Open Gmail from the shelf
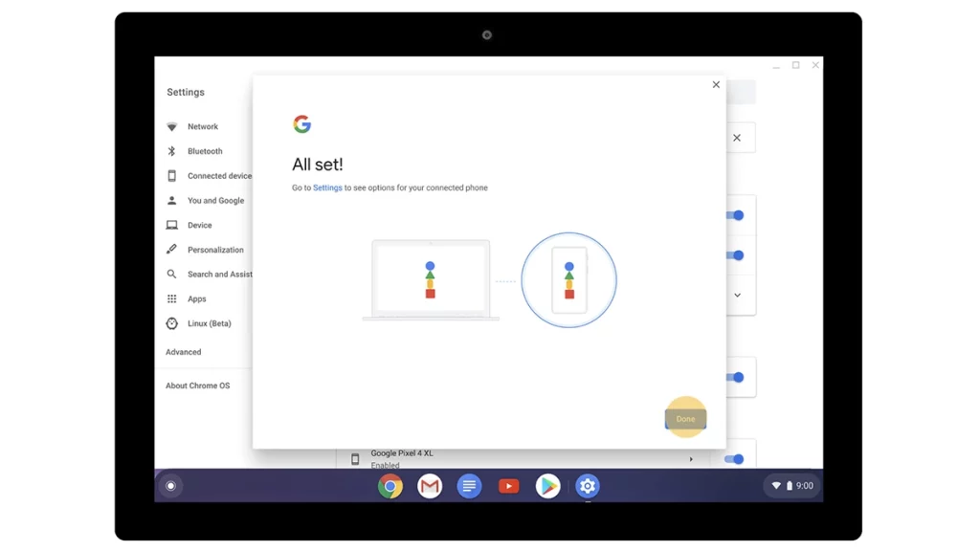980x551 pixels. coord(430,486)
